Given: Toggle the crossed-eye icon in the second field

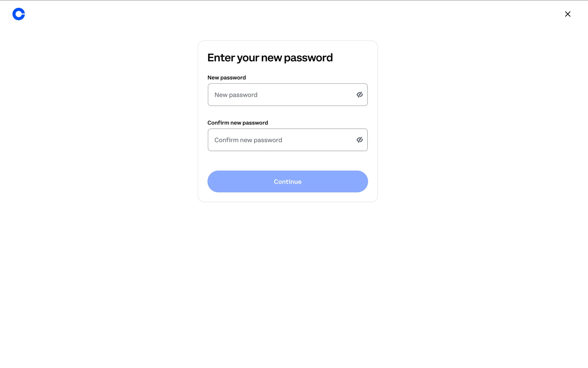Looking at the screenshot, I should pos(360,140).
